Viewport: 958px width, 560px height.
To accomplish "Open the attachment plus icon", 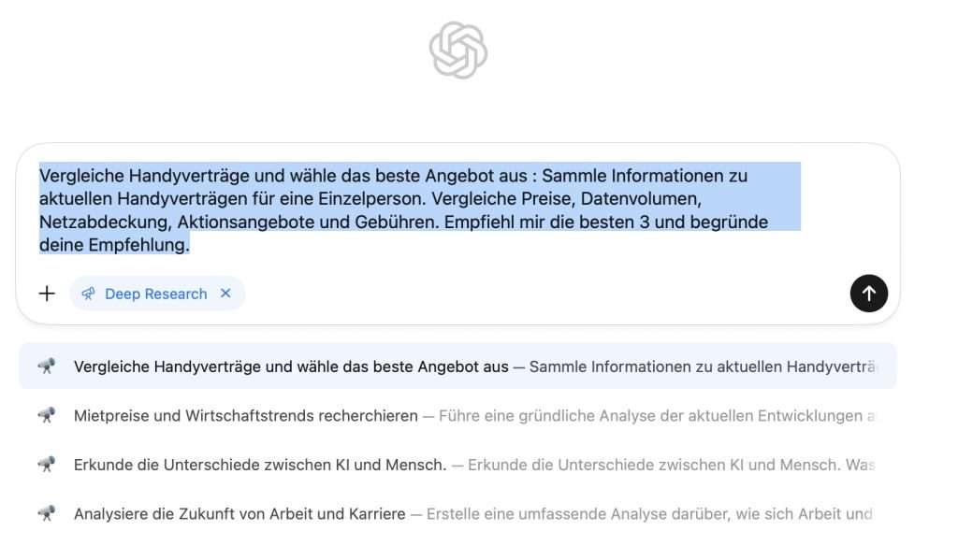I will pos(47,294).
